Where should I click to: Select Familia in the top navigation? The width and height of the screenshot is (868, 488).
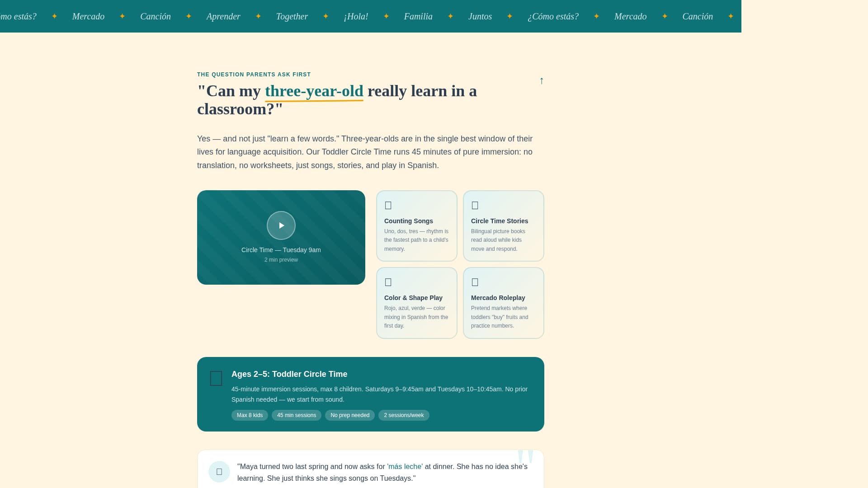pos(418,16)
